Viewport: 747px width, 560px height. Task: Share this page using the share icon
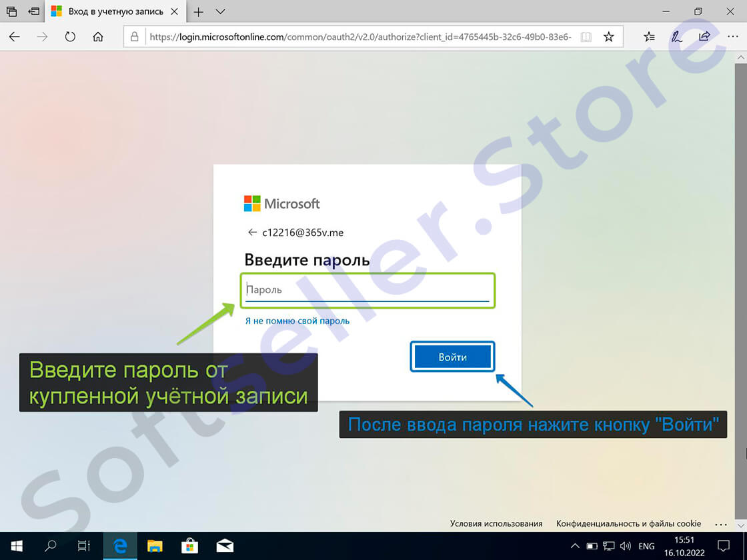(x=704, y=37)
